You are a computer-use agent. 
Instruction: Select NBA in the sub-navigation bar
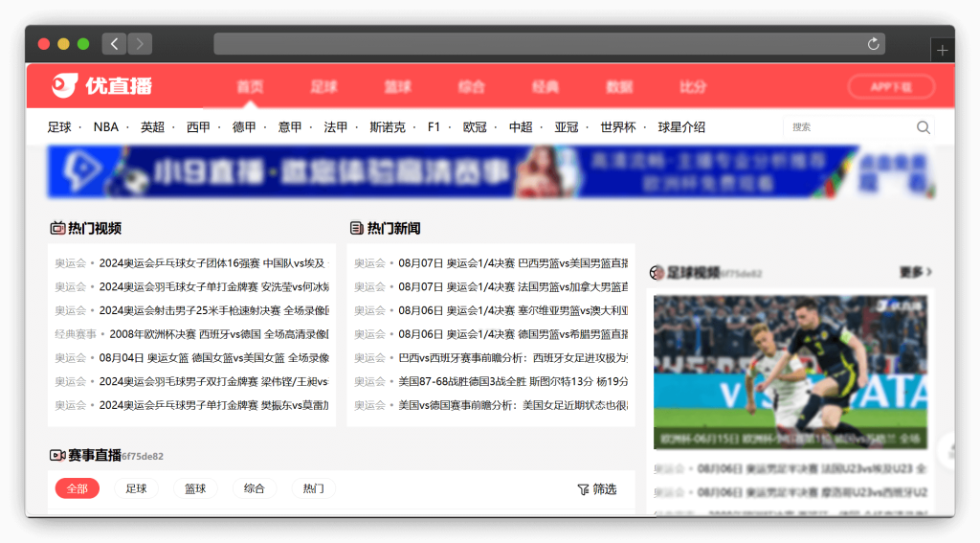point(105,127)
